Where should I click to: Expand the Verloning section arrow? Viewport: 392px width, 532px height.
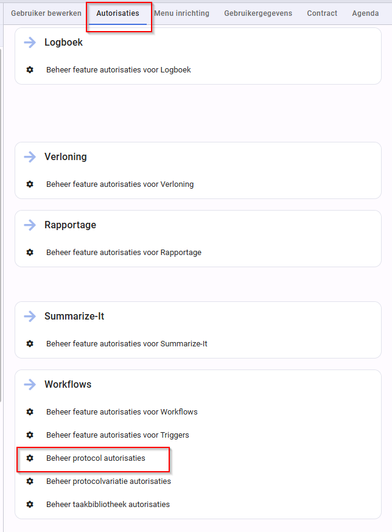[x=30, y=157]
